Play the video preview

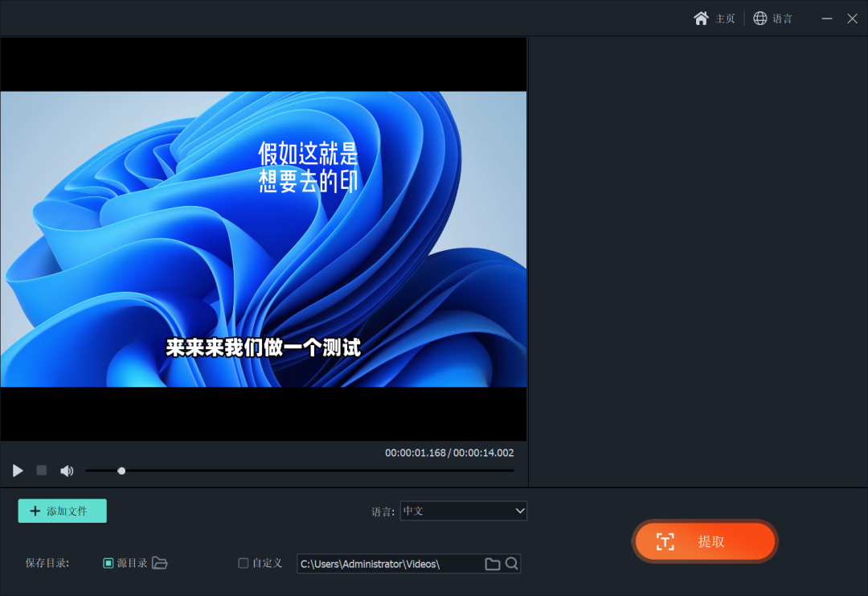tap(18, 471)
